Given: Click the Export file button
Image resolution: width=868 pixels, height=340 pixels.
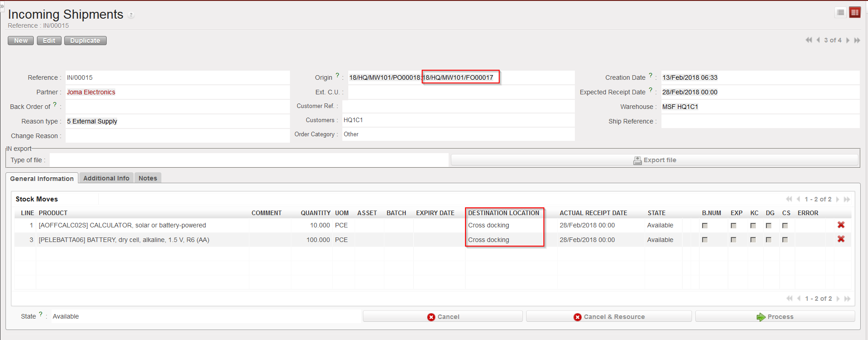Looking at the screenshot, I should [x=654, y=160].
